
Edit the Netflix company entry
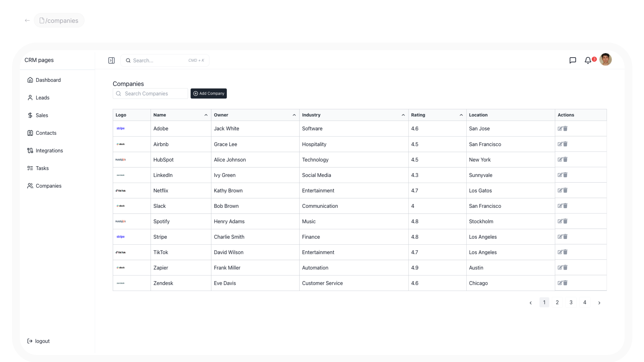(x=560, y=190)
